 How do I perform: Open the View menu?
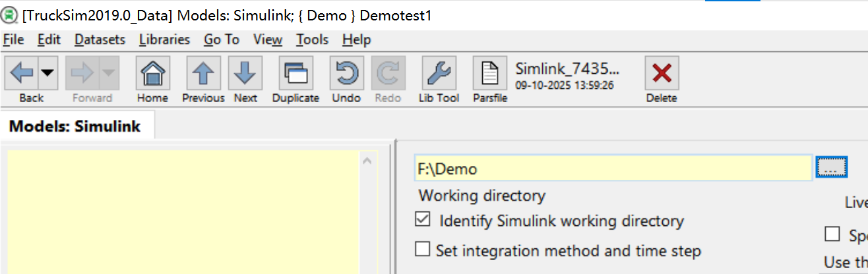(268, 40)
